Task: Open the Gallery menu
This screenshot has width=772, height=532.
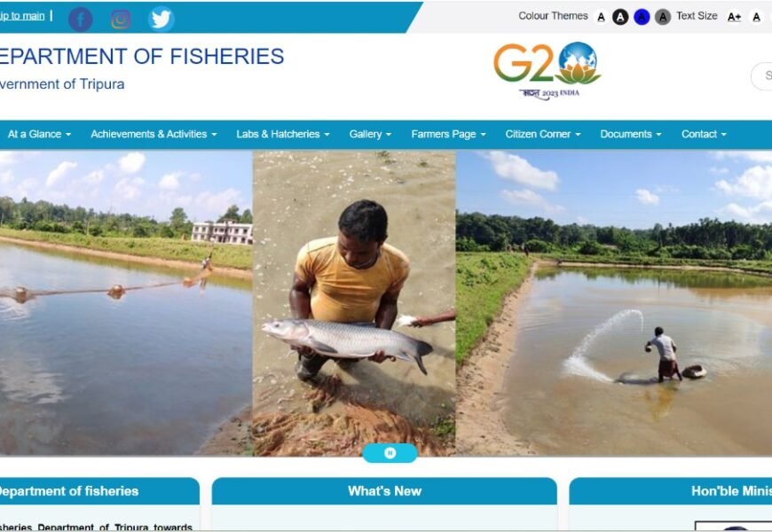Action: tap(370, 134)
